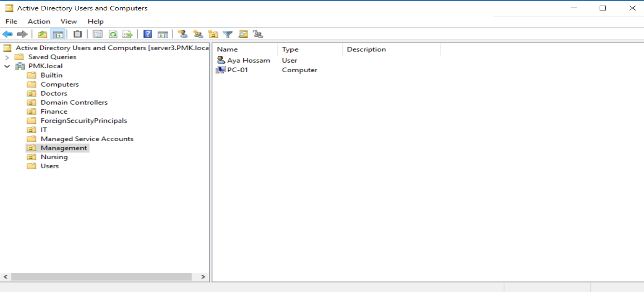This screenshot has width=644, height=292.
Task: Click the Find objects toolbar icon
Action: tap(243, 34)
